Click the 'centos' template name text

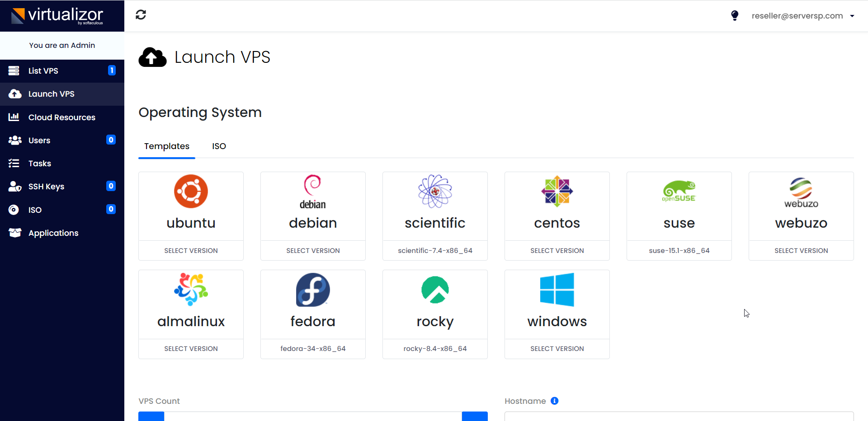(557, 223)
